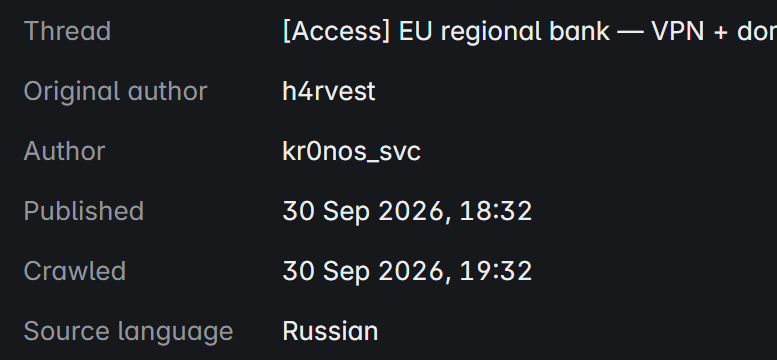The height and width of the screenshot is (360, 777).
Task: Select the Crawled value 30 Sep 2026, 19:32
Action: [407, 271]
